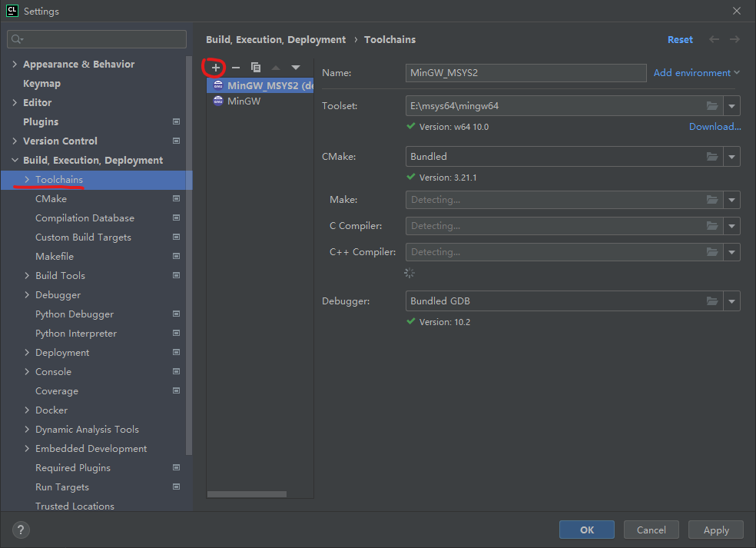Move toolchain up in list

tap(276, 68)
